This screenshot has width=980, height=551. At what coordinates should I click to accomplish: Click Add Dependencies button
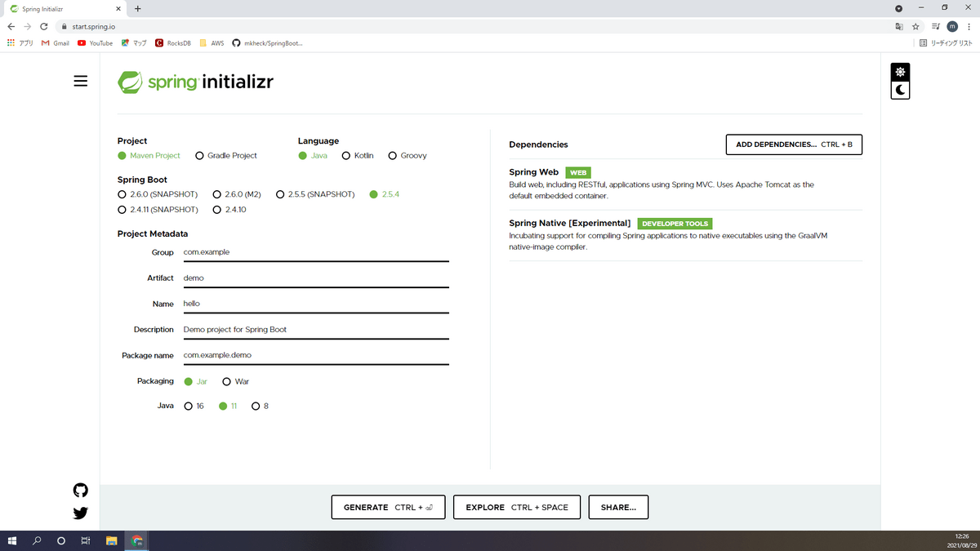[x=794, y=144]
